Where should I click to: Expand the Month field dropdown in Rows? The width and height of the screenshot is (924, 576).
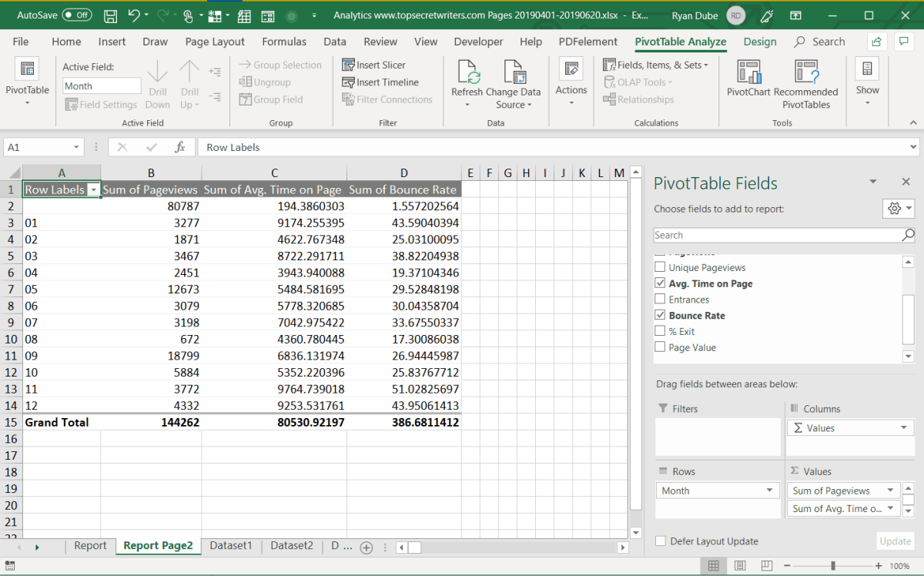point(769,491)
